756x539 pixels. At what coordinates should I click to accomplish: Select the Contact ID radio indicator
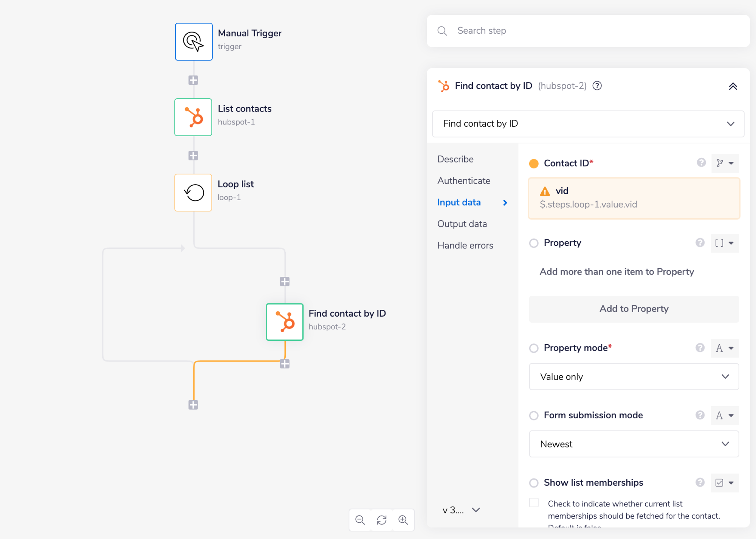534,163
